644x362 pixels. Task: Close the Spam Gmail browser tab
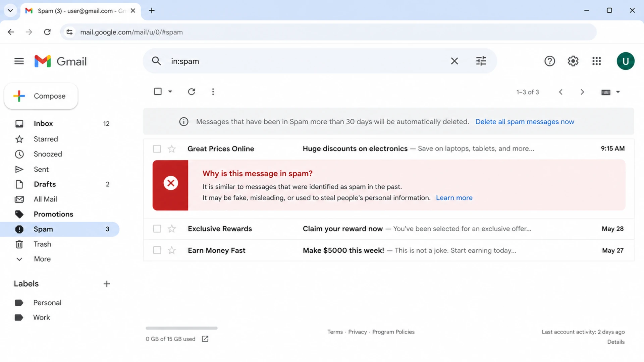(133, 11)
